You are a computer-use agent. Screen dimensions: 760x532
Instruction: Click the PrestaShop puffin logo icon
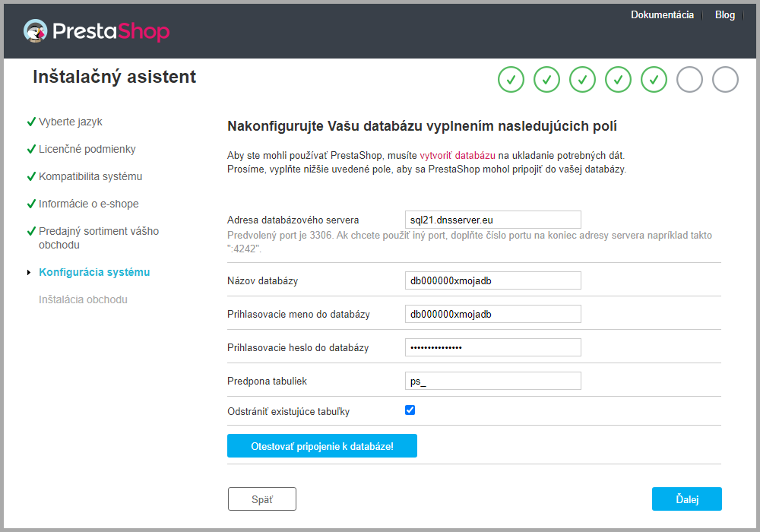click(36, 31)
